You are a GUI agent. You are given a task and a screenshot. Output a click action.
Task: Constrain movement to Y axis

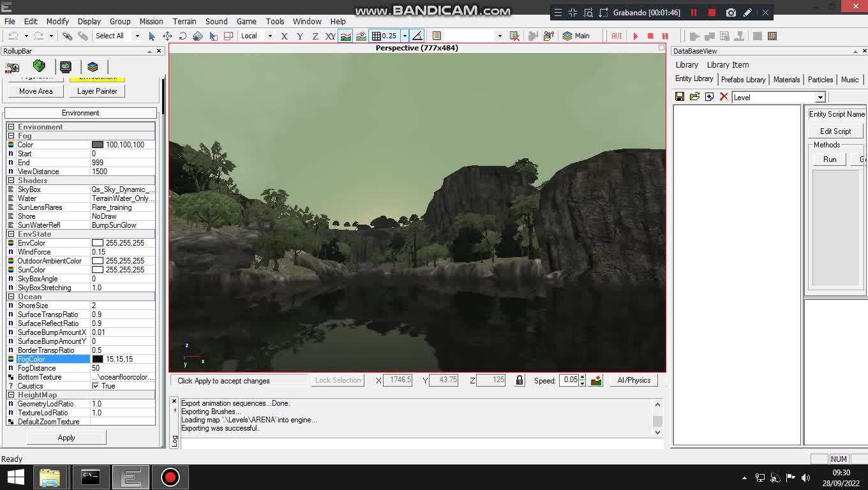(x=300, y=36)
